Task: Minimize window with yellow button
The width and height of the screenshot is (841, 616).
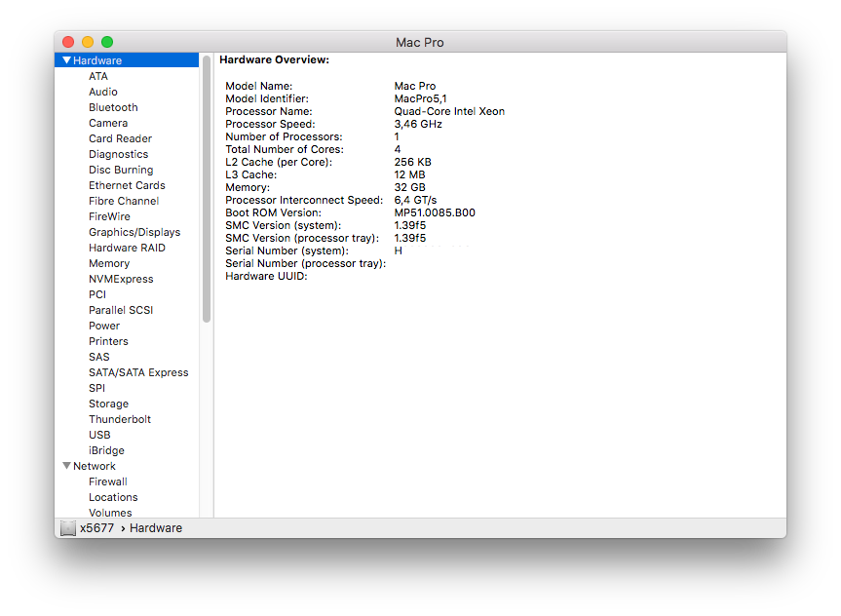Action: tap(88, 42)
